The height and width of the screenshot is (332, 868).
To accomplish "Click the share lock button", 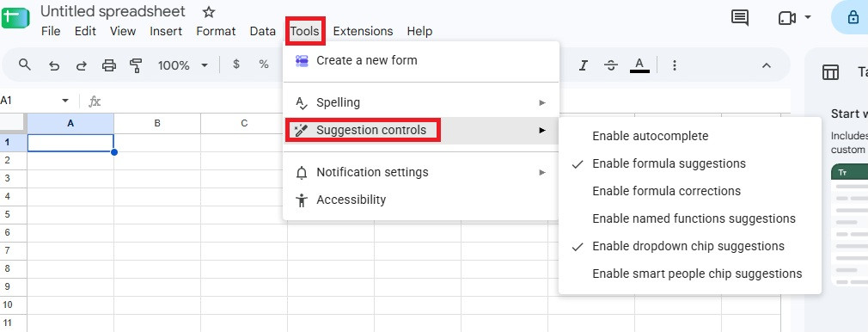I will [853, 18].
